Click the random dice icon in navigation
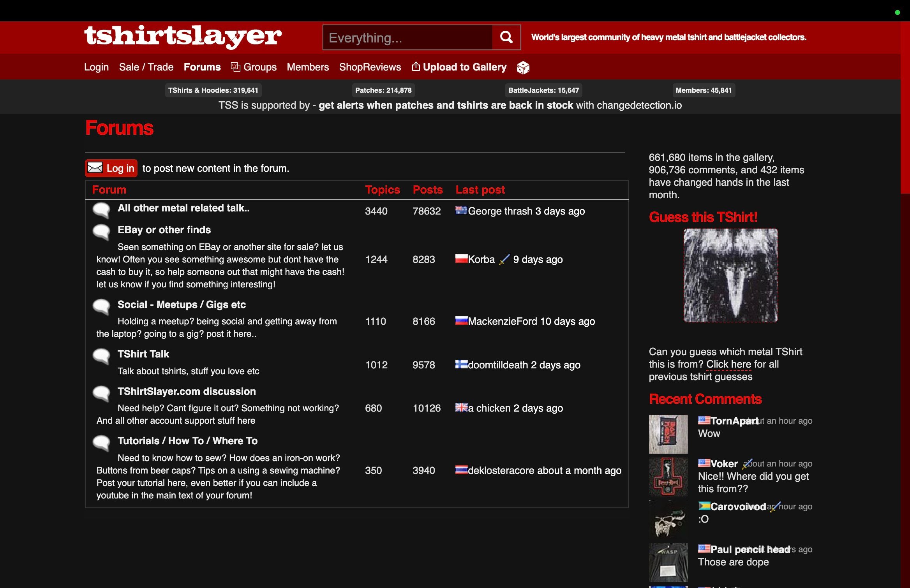The height and width of the screenshot is (588, 910). coord(523,68)
